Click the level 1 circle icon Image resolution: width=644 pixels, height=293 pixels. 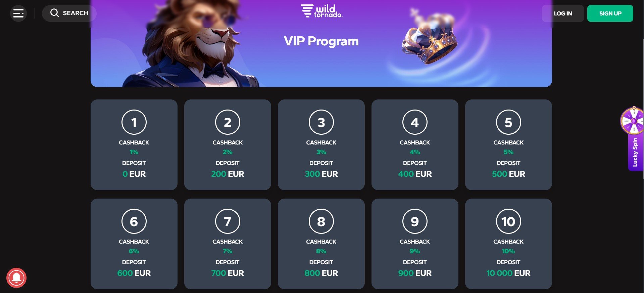click(x=134, y=122)
